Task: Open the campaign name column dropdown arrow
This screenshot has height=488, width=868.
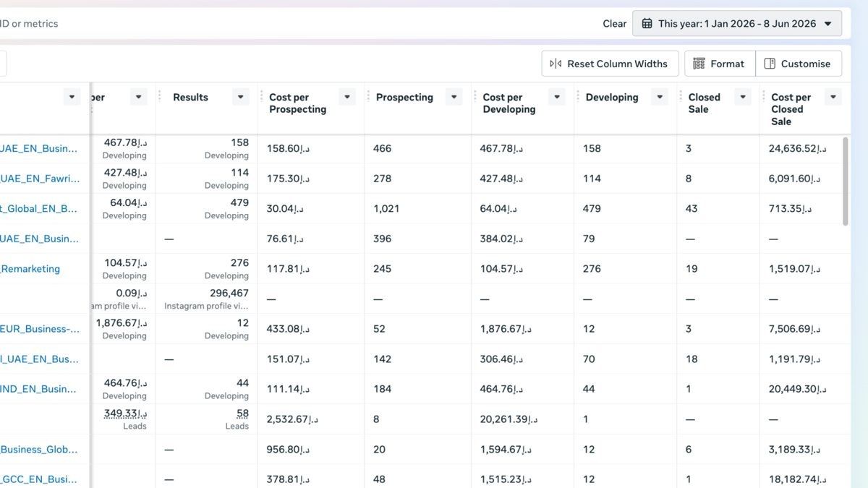Action: pos(72,97)
